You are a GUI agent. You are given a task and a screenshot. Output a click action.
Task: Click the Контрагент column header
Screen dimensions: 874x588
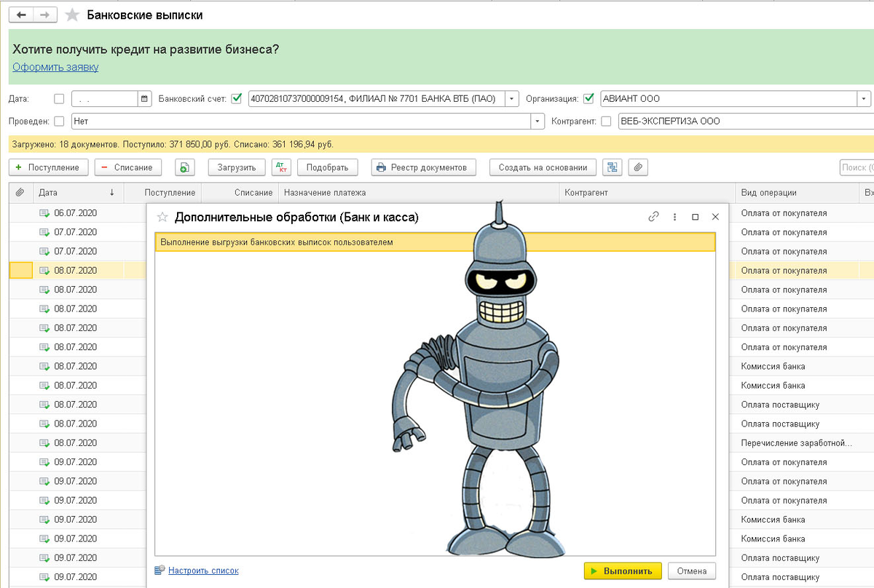tap(647, 193)
